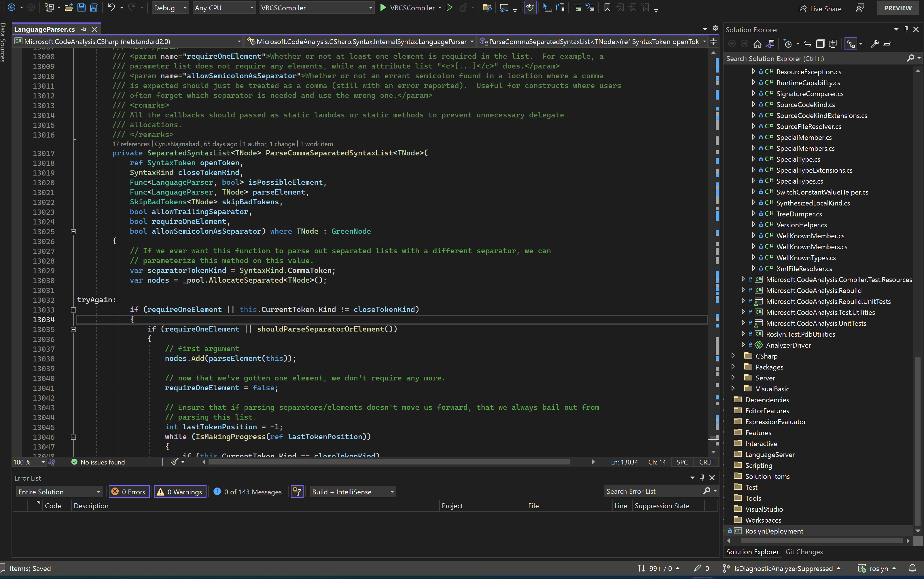Screen dimensions: 924x579
Task: Click the PREVIEW button
Action: 898,8
